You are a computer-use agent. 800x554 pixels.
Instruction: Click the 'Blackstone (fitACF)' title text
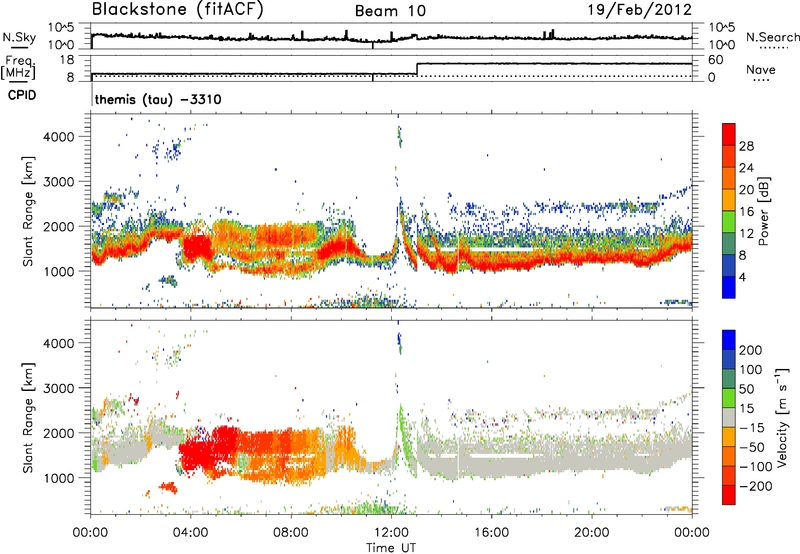coord(178,10)
